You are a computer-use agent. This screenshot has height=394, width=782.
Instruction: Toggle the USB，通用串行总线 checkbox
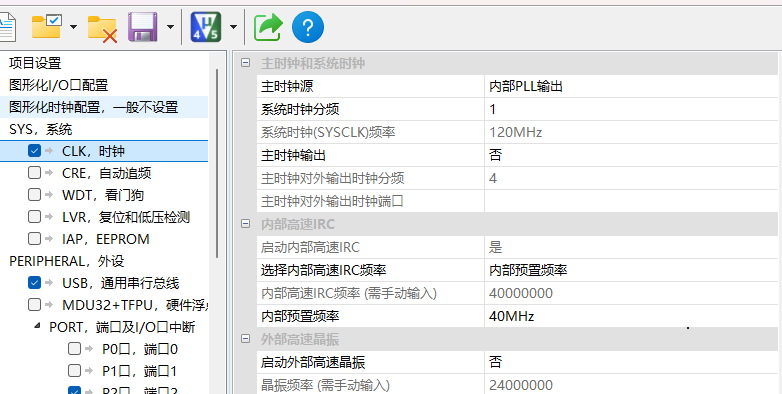pos(34,283)
